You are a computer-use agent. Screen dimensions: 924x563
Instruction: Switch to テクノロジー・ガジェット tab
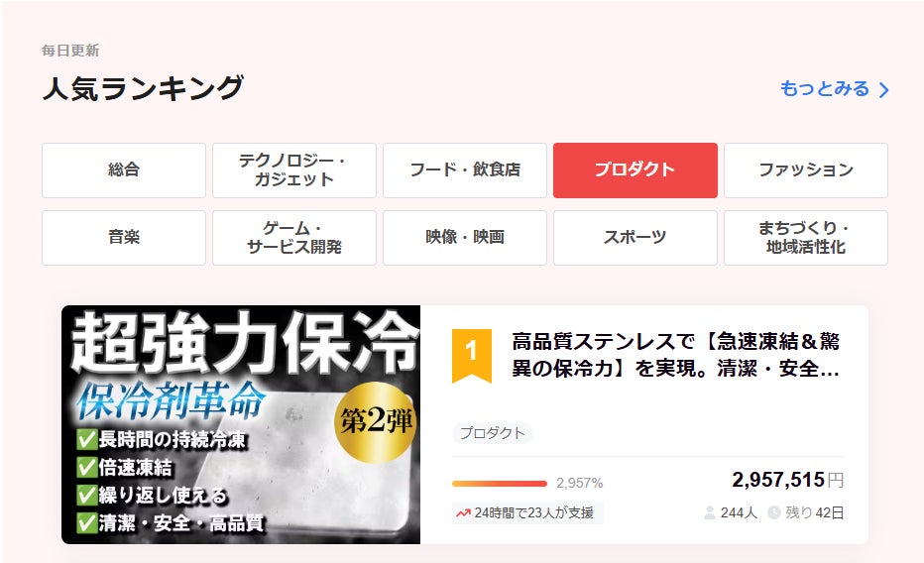[294, 170]
